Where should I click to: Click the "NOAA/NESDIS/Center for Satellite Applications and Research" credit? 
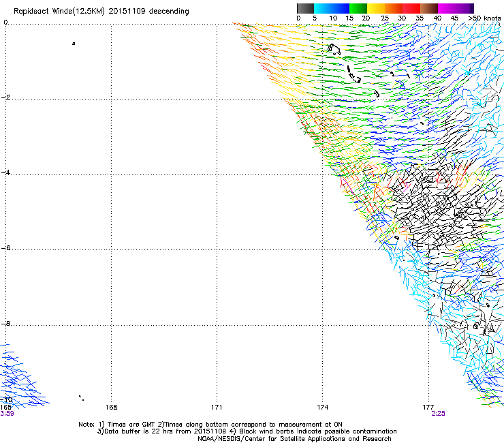294,439
